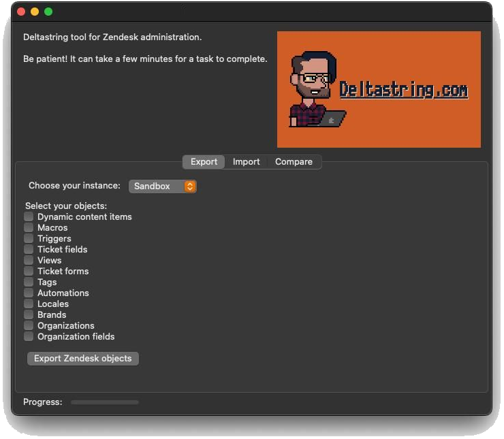Screen dimensions: 504x439
Task: Click the 'Choose your instance:' label
Action: point(74,186)
